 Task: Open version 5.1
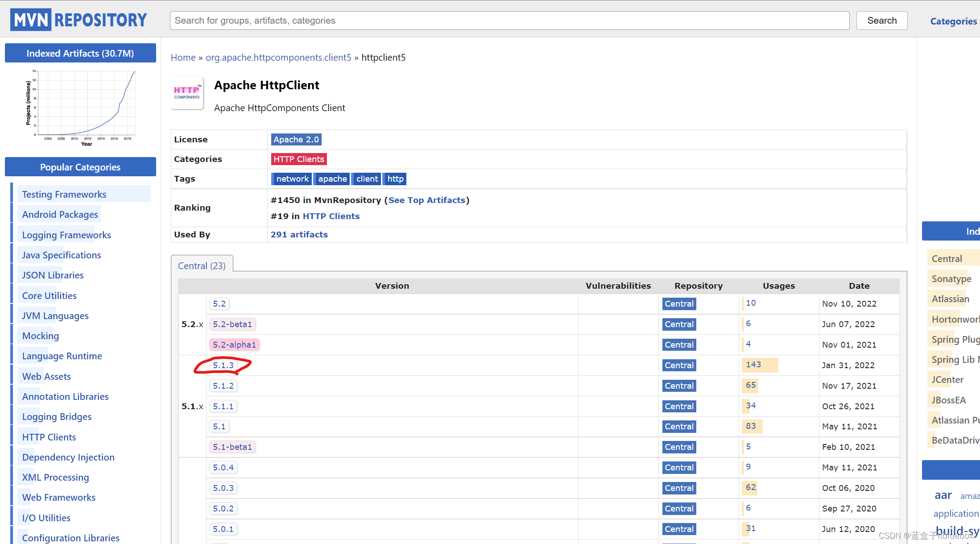[219, 427]
